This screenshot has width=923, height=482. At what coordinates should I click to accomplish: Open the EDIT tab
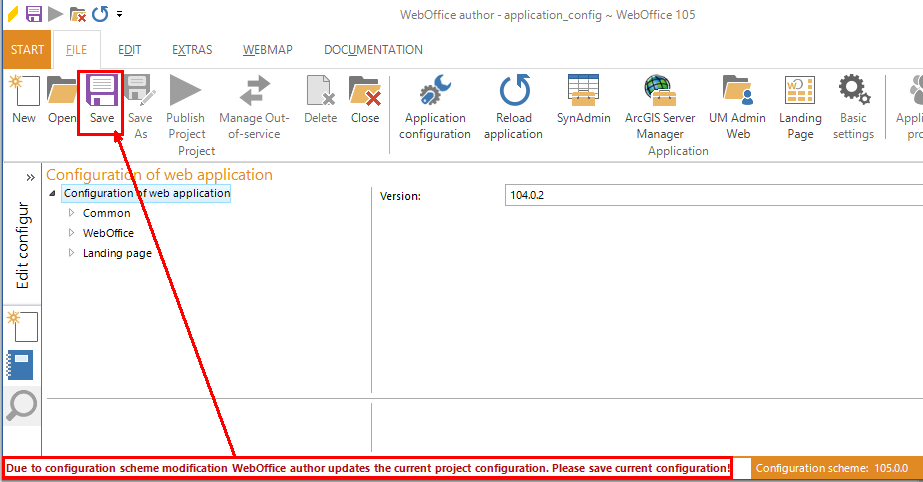tap(130, 49)
